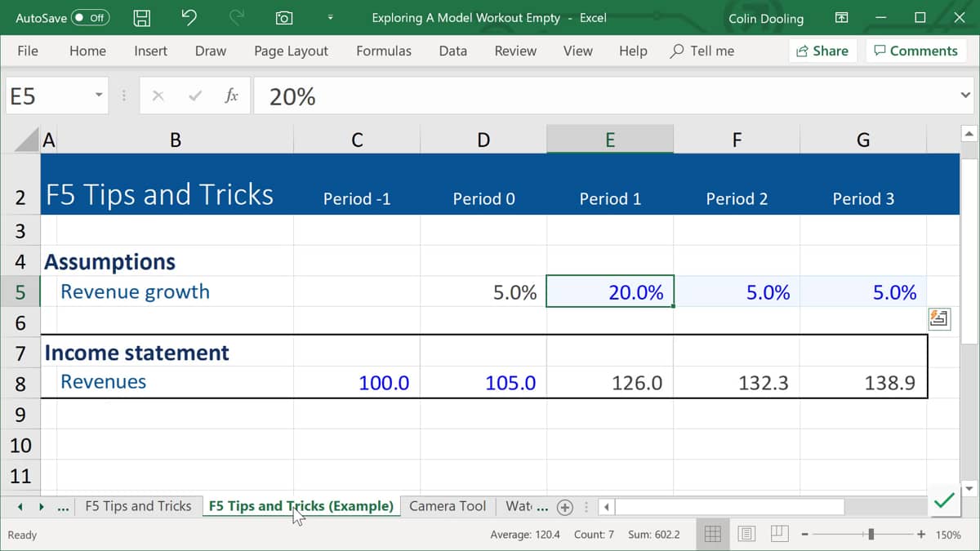The height and width of the screenshot is (551, 980).
Task: Switch to Page Break Preview icon
Action: [779, 534]
